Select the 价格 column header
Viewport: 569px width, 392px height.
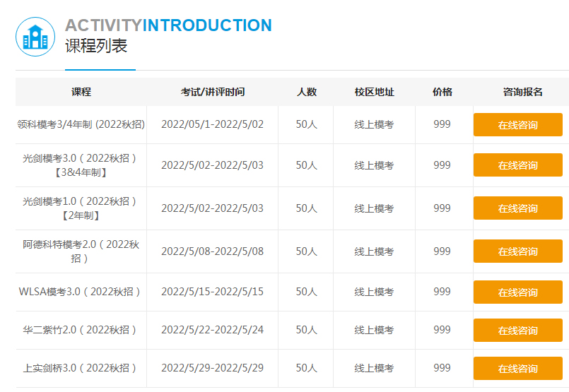(442, 92)
